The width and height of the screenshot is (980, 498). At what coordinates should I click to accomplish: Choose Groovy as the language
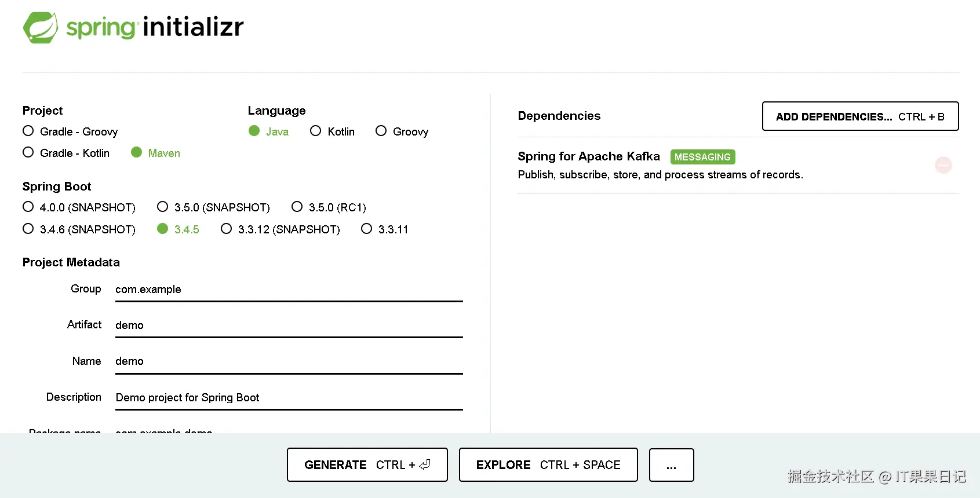pyautogui.click(x=381, y=131)
